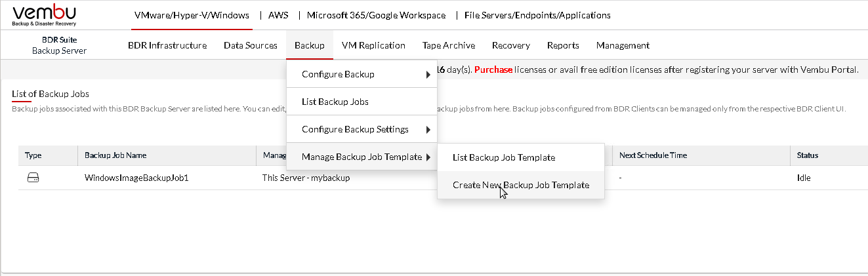Click the WindowsImageBackupJob1 job name
868x276 pixels.
point(136,178)
